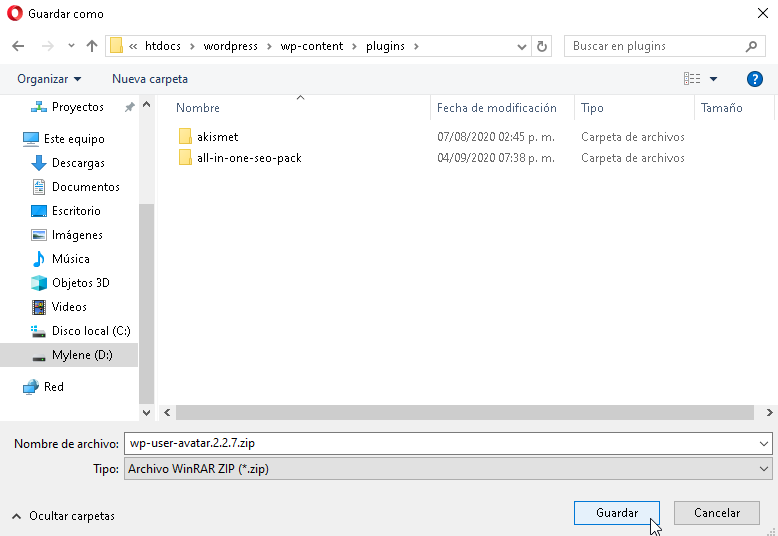Click the Forward navigation arrow
This screenshot has width=778, height=536.
click(48, 46)
